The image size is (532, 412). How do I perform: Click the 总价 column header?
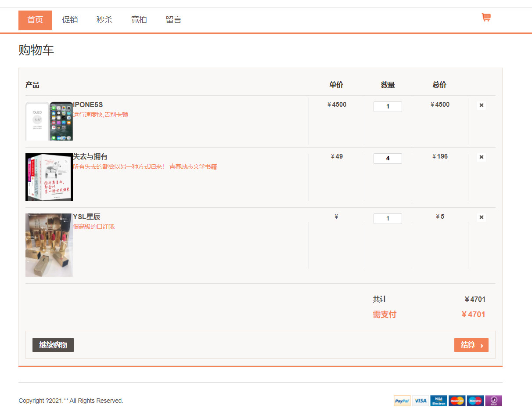[439, 85]
